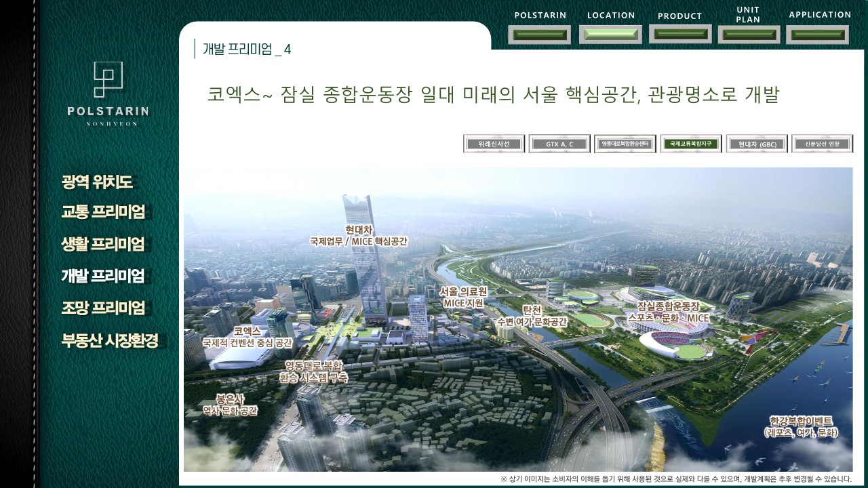
Task: Select 광역 위치도 in the sidebar
Action: pyautogui.click(x=97, y=182)
